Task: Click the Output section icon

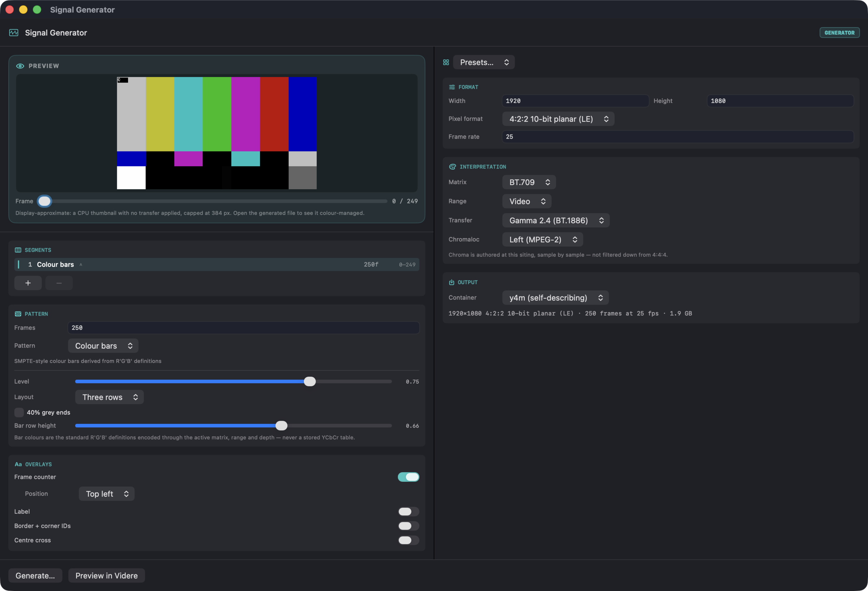Action: click(x=452, y=282)
